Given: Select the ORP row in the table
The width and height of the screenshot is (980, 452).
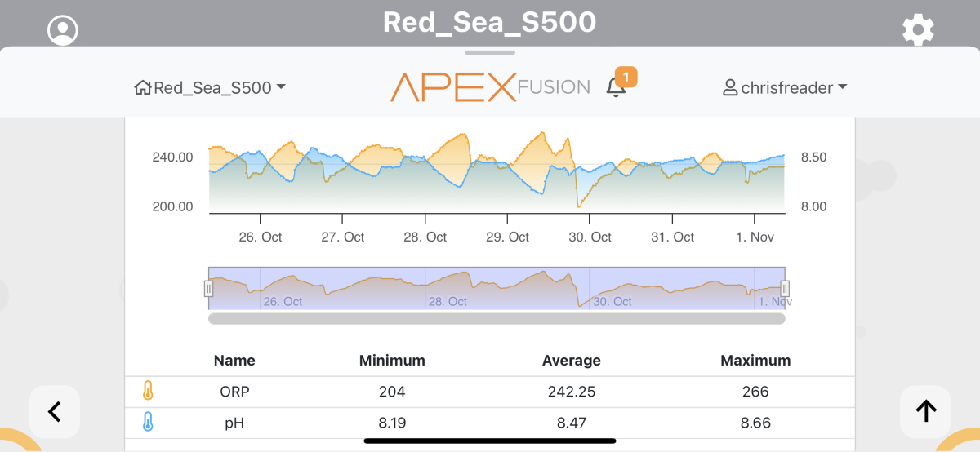Looking at the screenshot, I should [x=490, y=392].
